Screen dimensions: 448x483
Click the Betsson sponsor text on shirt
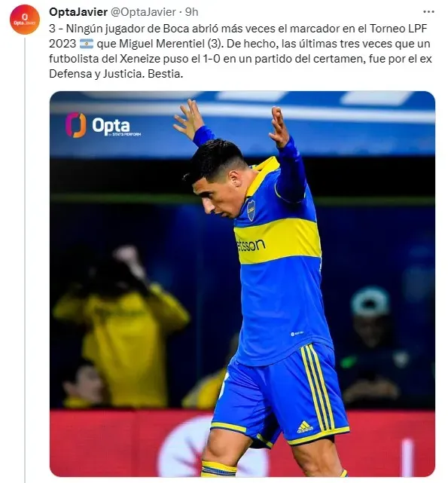pos(250,245)
